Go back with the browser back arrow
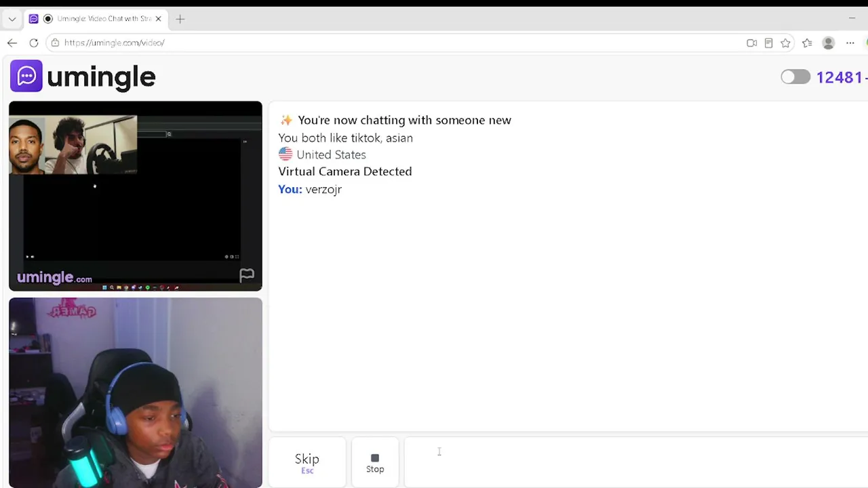Image resolution: width=868 pixels, height=488 pixels. click(x=12, y=43)
